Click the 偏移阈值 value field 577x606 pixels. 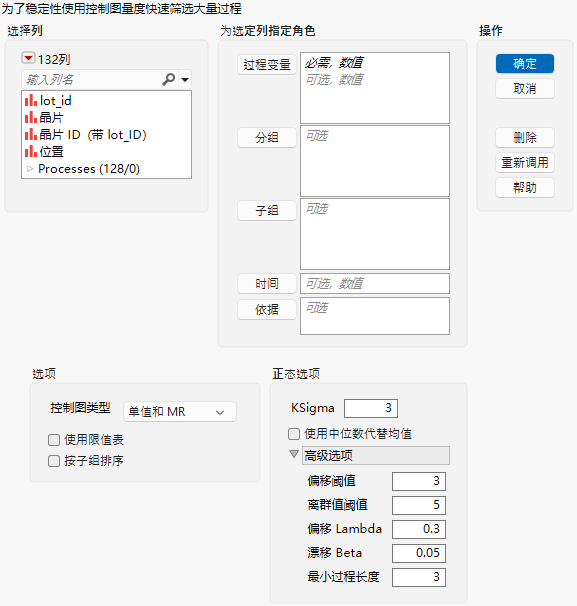[x=419, y=482]
